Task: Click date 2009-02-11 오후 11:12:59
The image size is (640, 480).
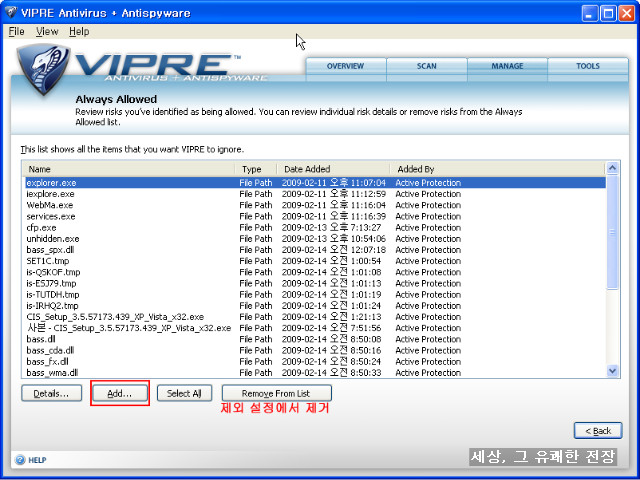Action: click(333, 194)
